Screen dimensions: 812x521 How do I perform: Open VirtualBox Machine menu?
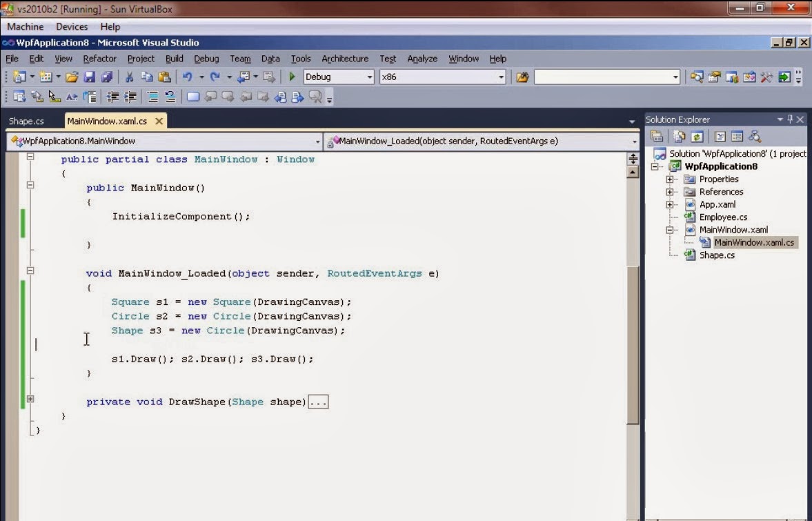(26, 26)
